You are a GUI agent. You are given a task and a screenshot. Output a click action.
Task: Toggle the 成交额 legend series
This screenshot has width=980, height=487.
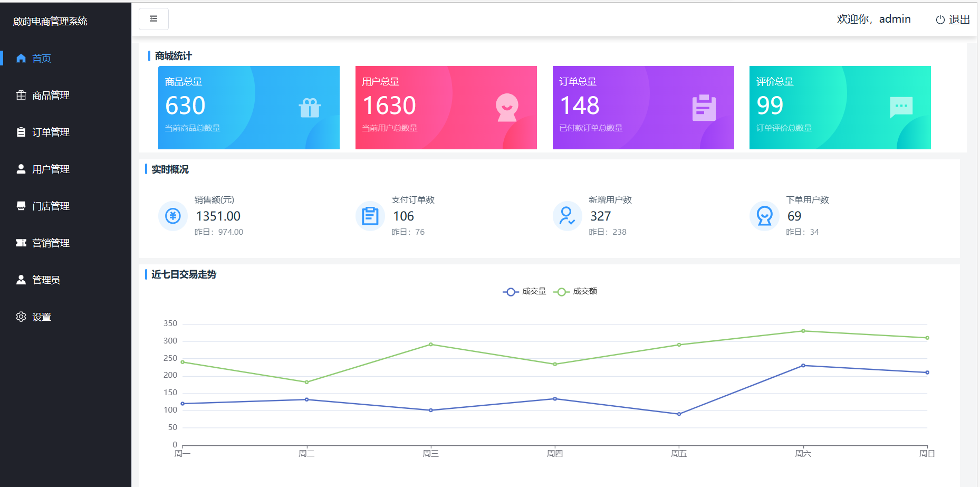(x=575, y=292)
